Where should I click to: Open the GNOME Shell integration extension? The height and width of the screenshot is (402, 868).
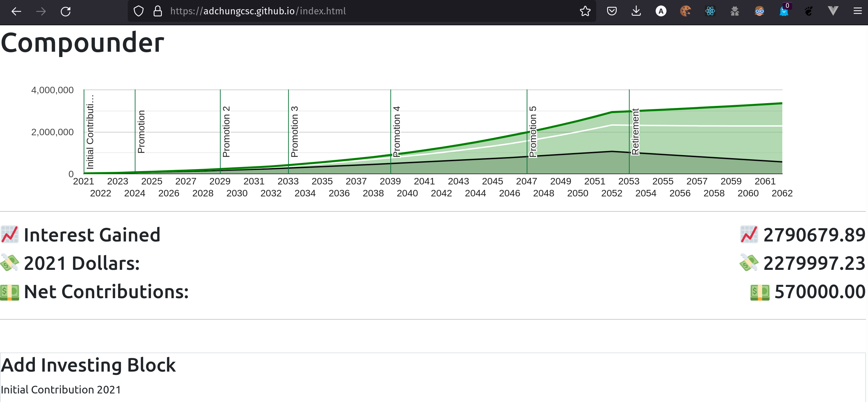coord(808,11)
